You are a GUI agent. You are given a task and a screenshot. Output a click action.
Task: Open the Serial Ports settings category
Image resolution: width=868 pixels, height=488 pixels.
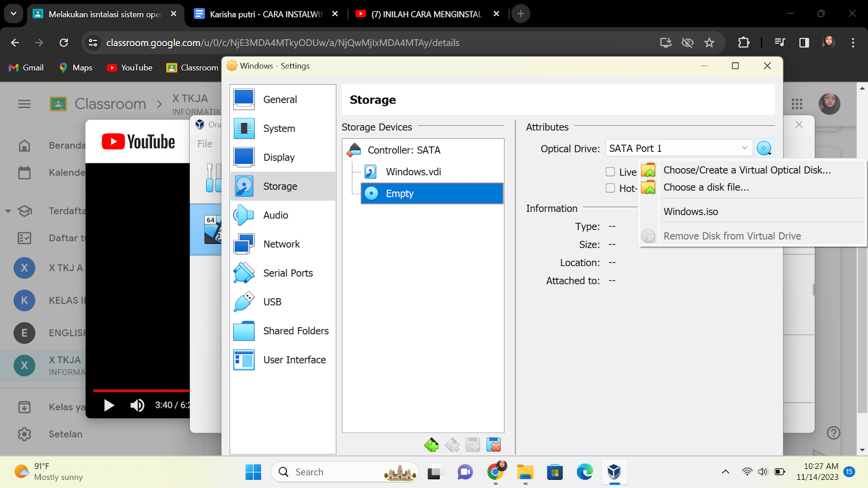click(283, 273)
